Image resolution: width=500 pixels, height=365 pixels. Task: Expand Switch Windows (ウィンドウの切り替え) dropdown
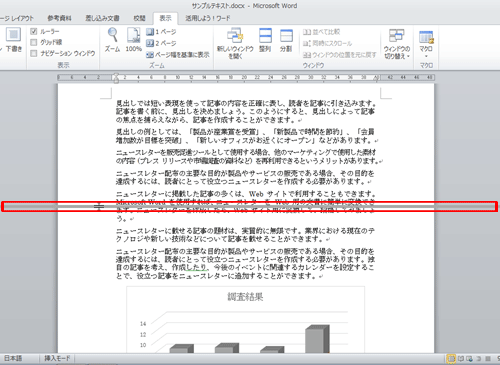coord(397,44)
